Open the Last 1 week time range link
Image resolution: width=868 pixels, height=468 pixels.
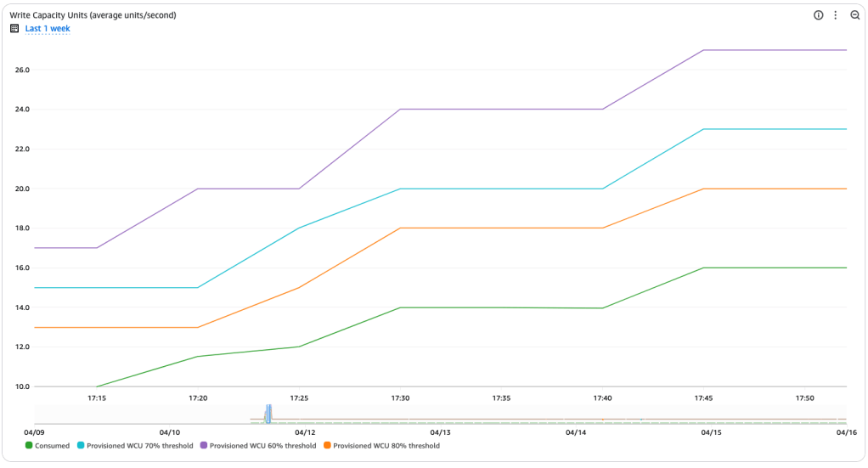point(48,29)
